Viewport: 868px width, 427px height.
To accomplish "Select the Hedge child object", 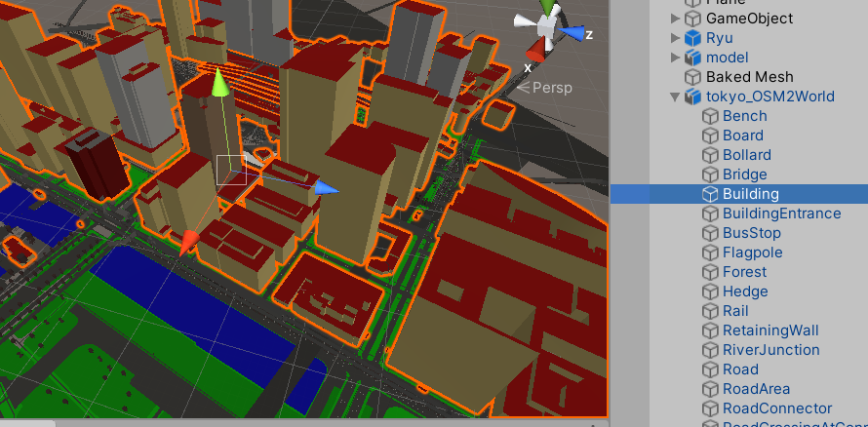I will 745,291.
